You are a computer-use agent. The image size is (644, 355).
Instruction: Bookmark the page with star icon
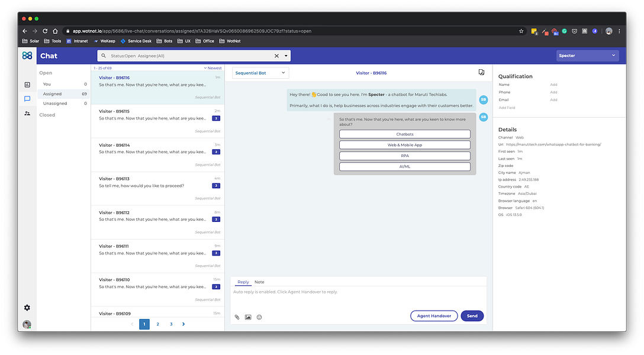[x=521, y=31]
